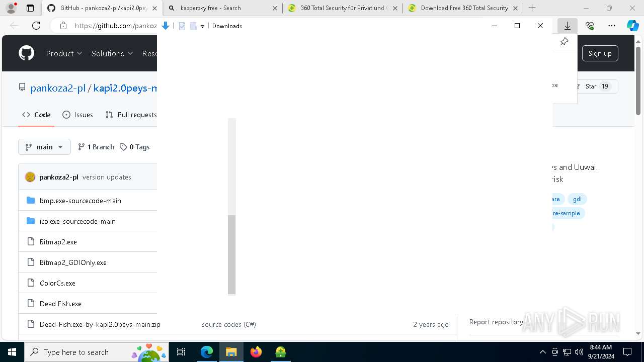This screenshot has height=362, width=644.
Task: Open the Pull requests tab
Action: [131, 115]
